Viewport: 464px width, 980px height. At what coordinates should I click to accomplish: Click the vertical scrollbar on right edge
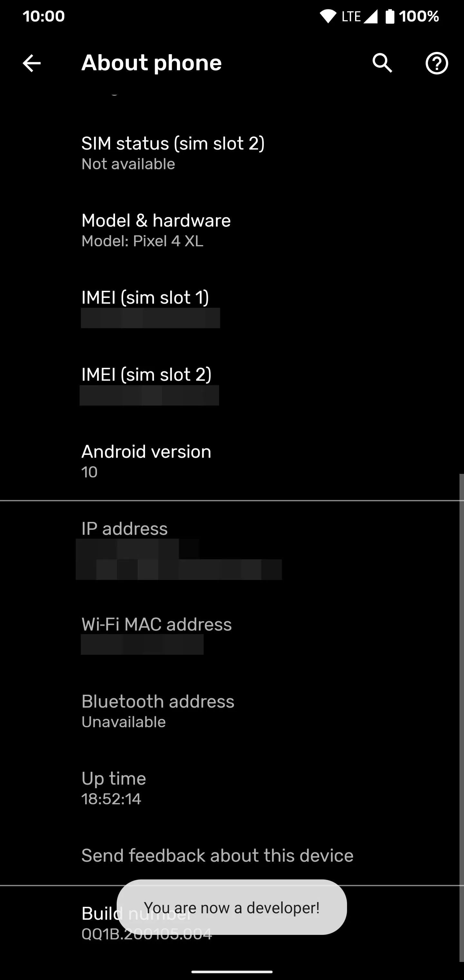461,717
